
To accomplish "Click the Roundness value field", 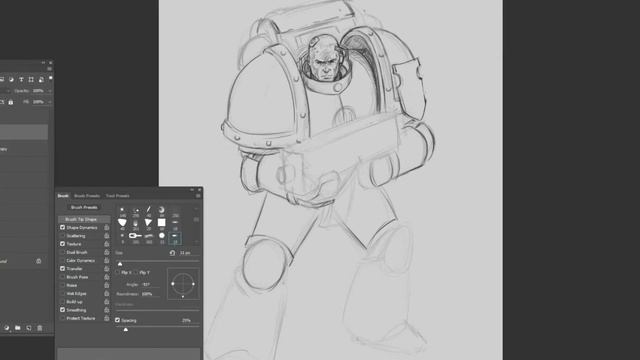I will [x=150, y=294].
